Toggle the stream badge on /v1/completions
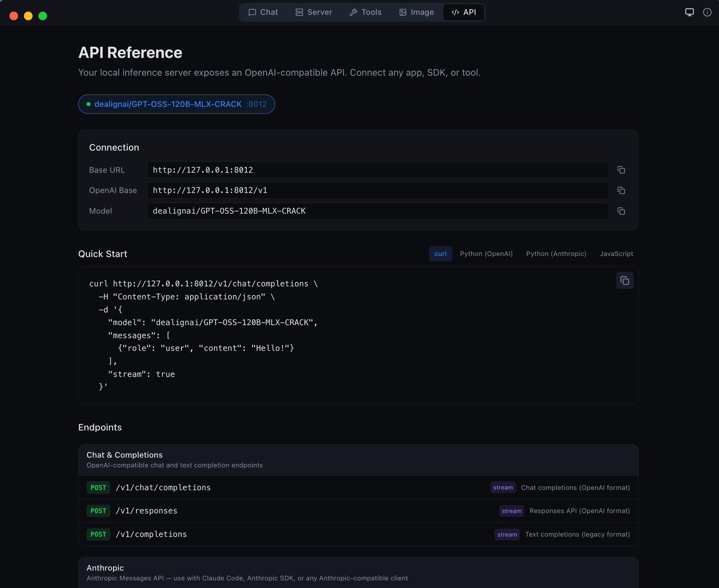The image size is (719, 588). [x=507, y=534]
